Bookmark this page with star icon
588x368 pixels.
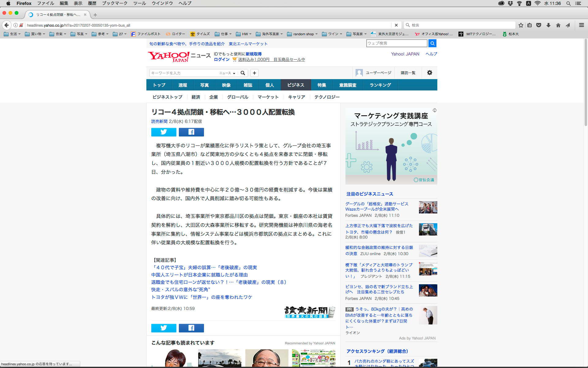pyautogui.click(x=521, y=25)
